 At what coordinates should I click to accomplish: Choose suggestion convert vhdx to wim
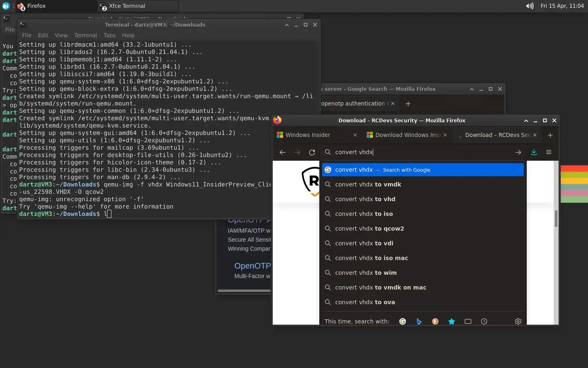tap(423, 273)
